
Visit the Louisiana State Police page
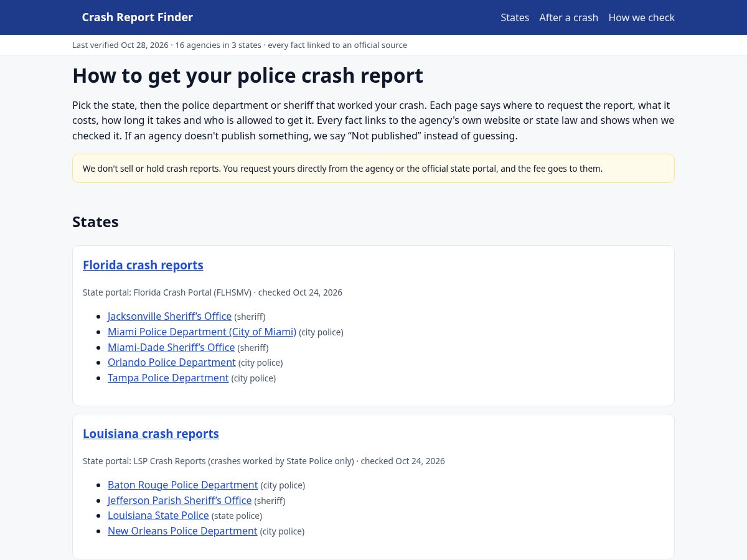click(158, 515)
